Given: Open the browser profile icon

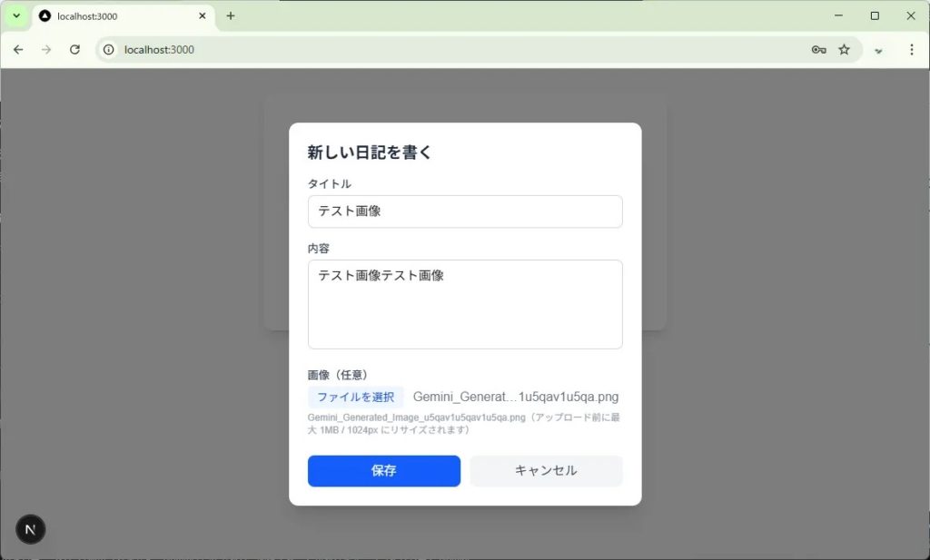Looking at the screenshot, I should pyautogui.click(x=878, y=50).
